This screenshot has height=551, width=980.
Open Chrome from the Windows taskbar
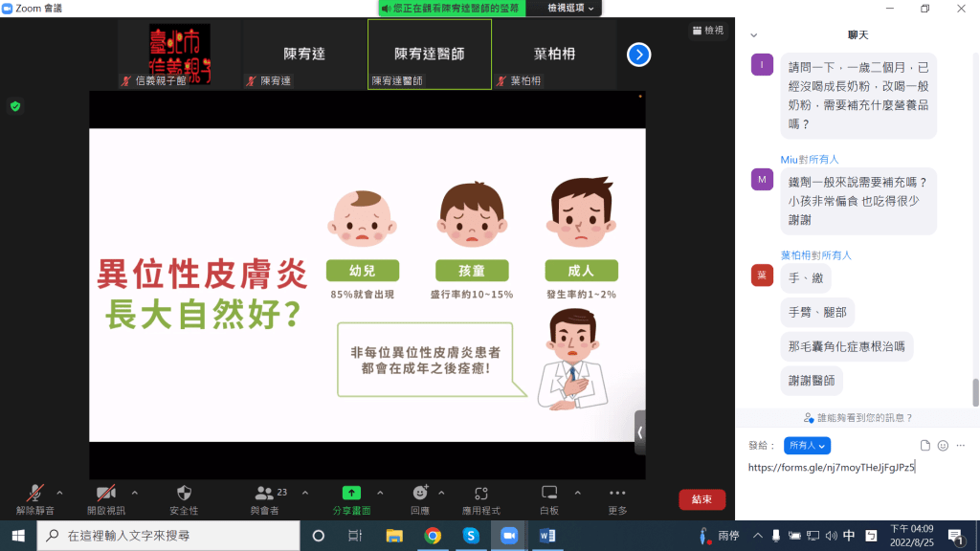(x=432, y=536)
